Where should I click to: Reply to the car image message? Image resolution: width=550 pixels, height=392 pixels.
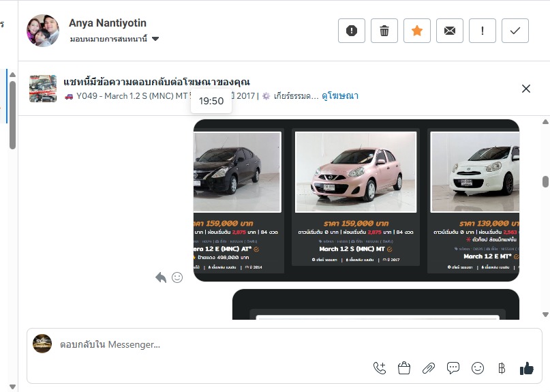[161, 277]
